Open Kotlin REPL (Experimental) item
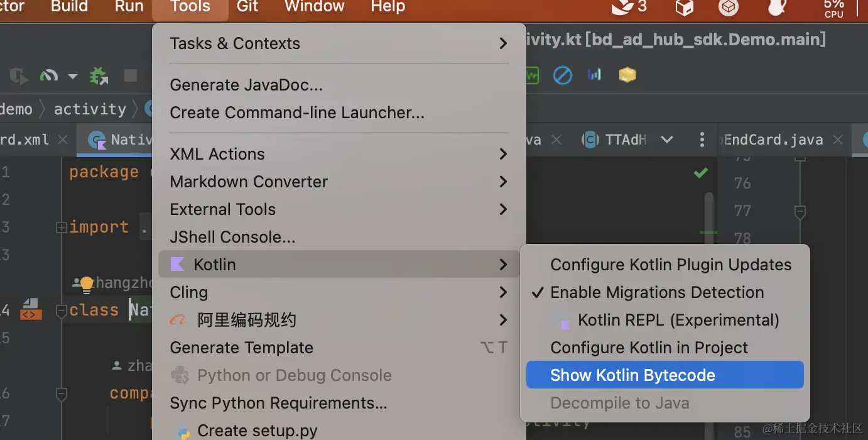The image size is (868, 440). [665, 320]
